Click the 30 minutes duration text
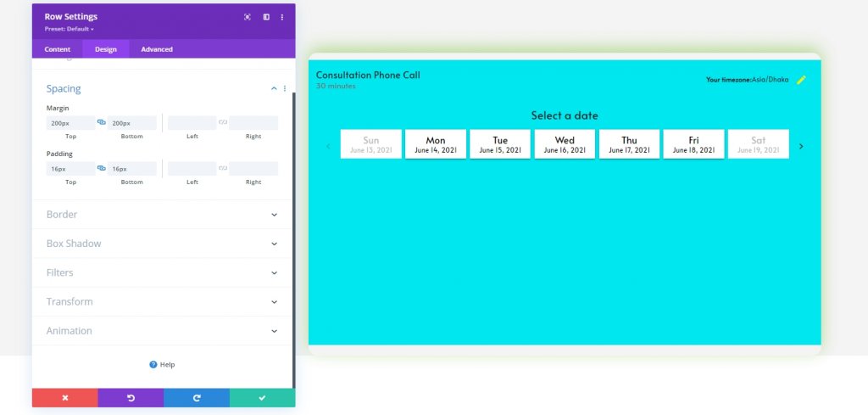The height and width of the screenshot is (415, 868). pos(336,86)
